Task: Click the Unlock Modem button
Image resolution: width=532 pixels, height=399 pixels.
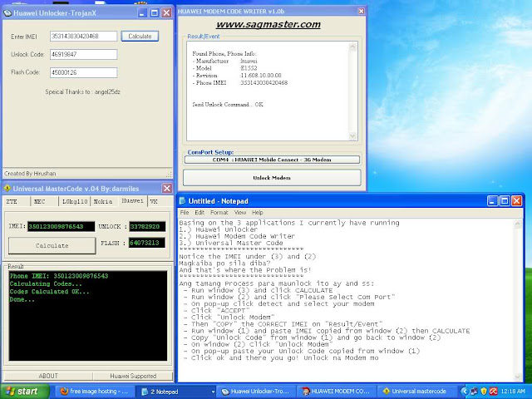Action: coord(272,177)
